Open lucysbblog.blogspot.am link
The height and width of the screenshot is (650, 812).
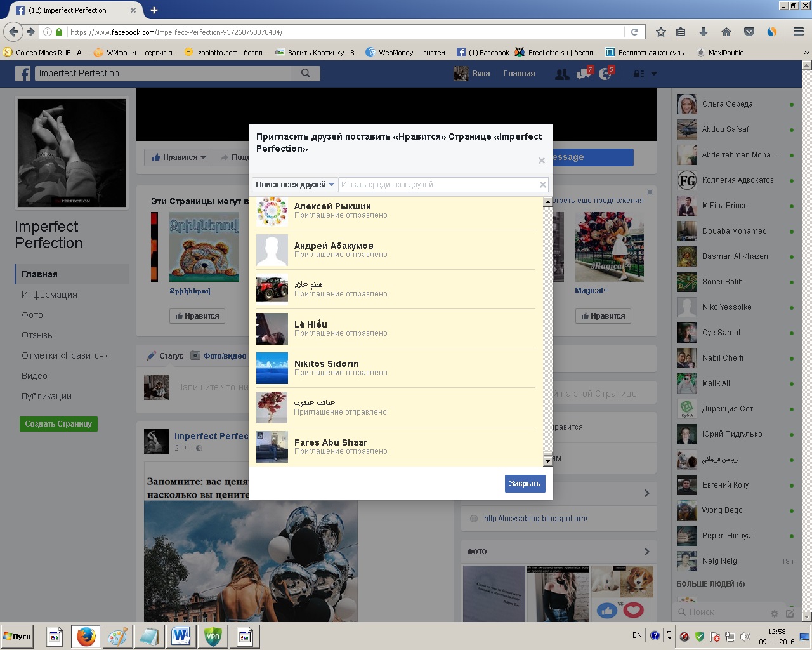point(535,519)
